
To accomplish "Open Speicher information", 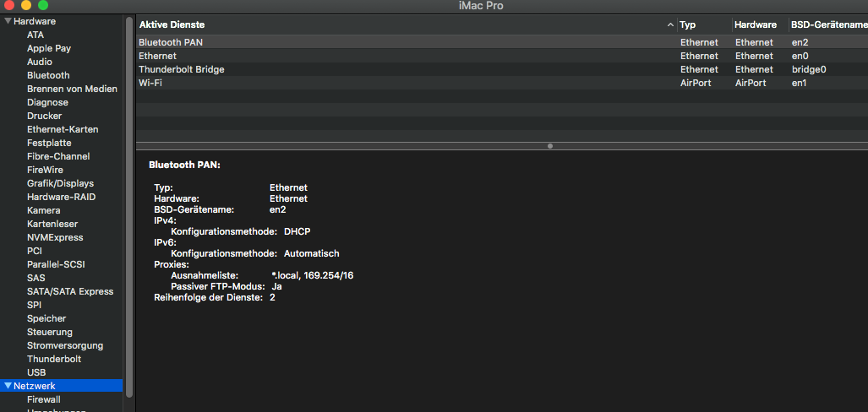I will [46, 318].
